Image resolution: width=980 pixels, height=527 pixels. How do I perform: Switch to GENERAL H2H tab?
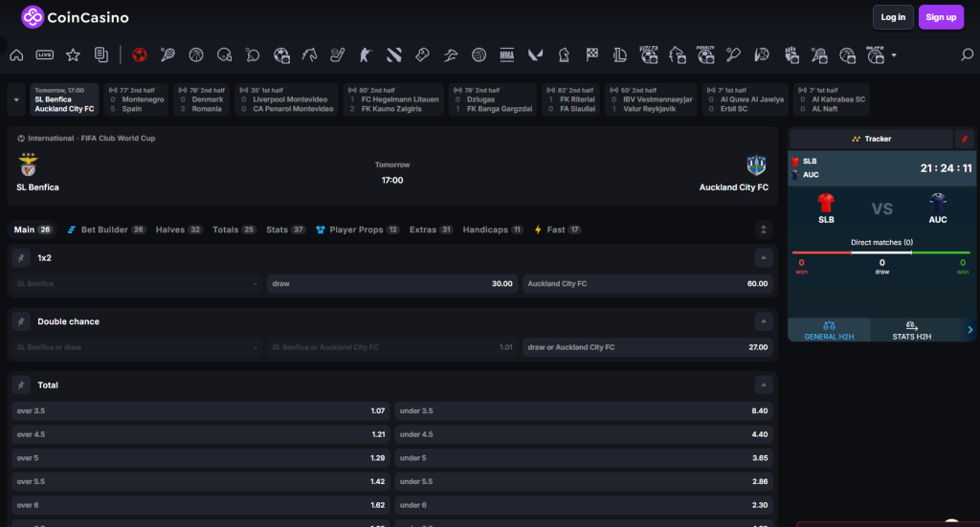[x=829, y=330]
